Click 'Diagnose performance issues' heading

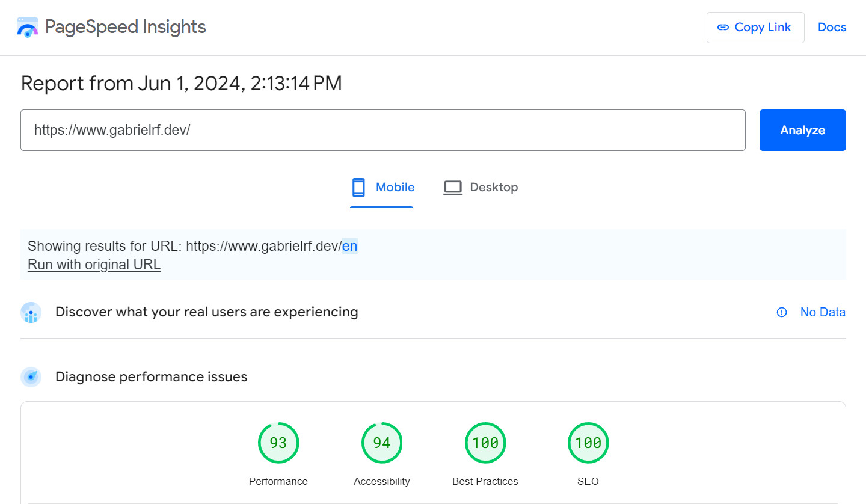[x=152, y=377]
